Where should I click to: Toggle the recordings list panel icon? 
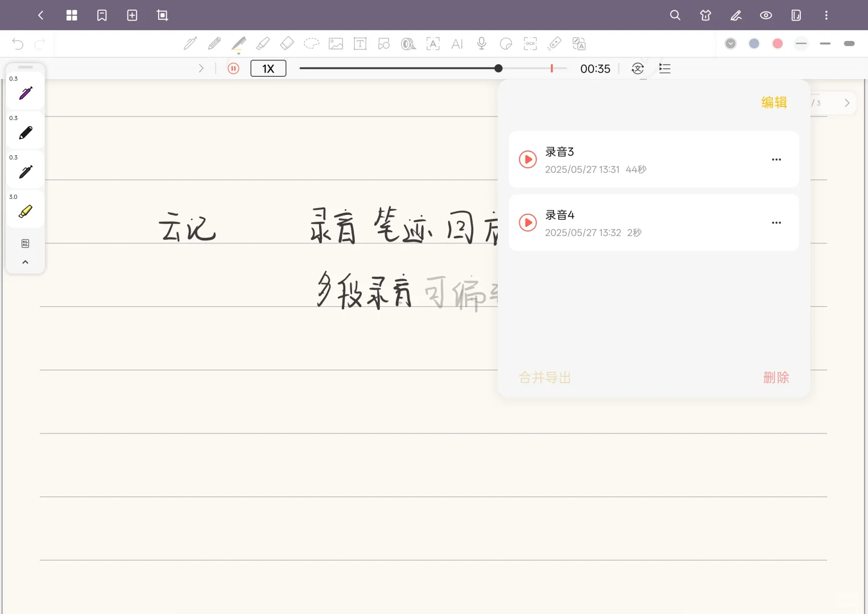coord(665,69)
